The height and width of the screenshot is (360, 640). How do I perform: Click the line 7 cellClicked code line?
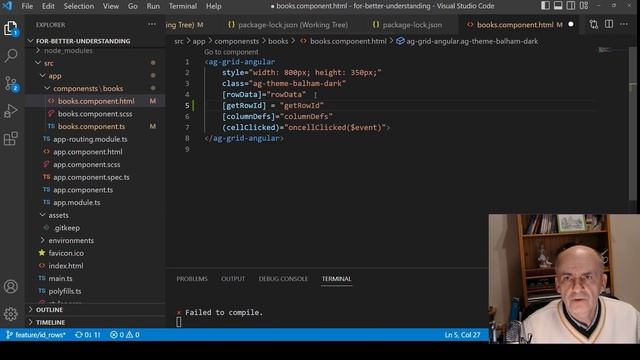(x=306, y=127)
